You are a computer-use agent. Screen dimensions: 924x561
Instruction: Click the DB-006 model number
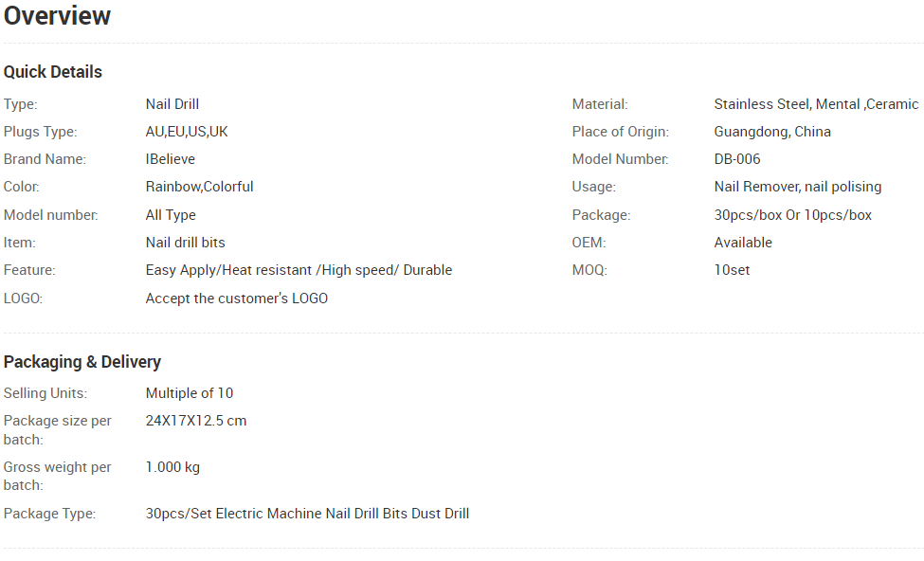click(737, 159)
